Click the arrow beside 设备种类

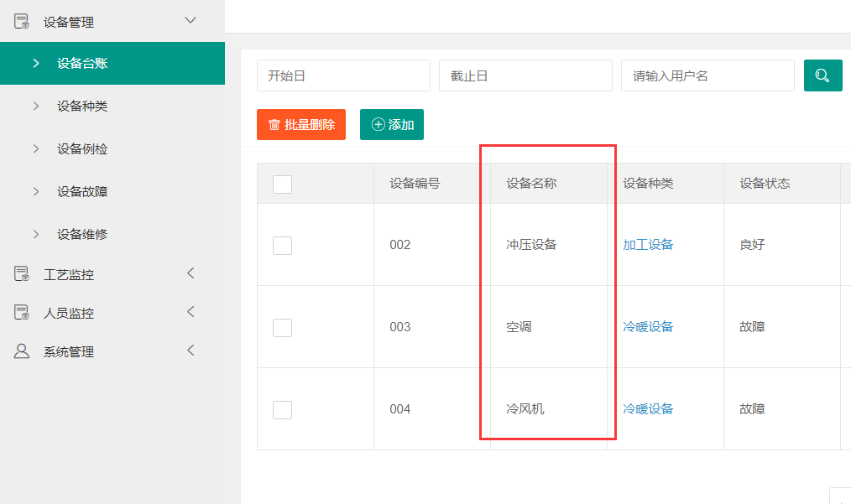tap(36, 106)
